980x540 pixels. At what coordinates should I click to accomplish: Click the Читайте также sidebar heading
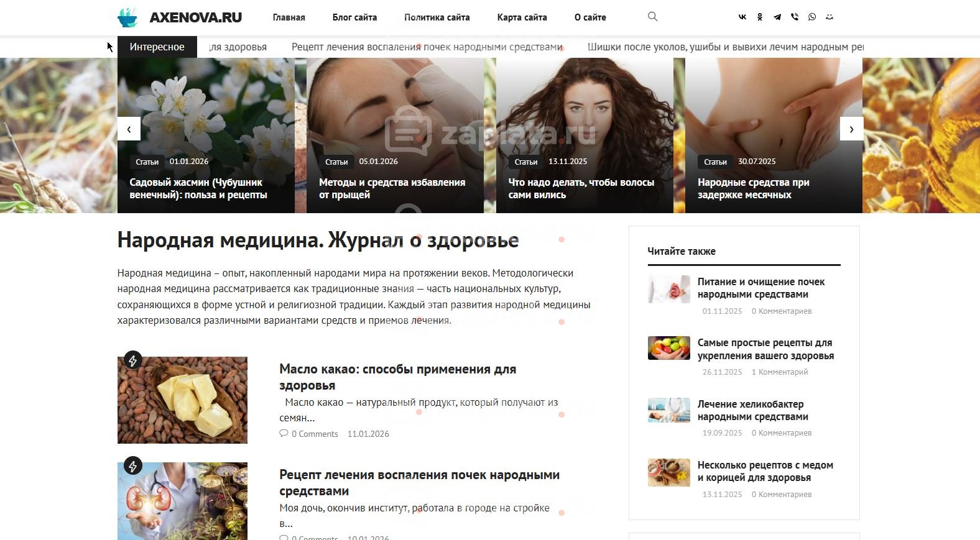click(682, 251)
